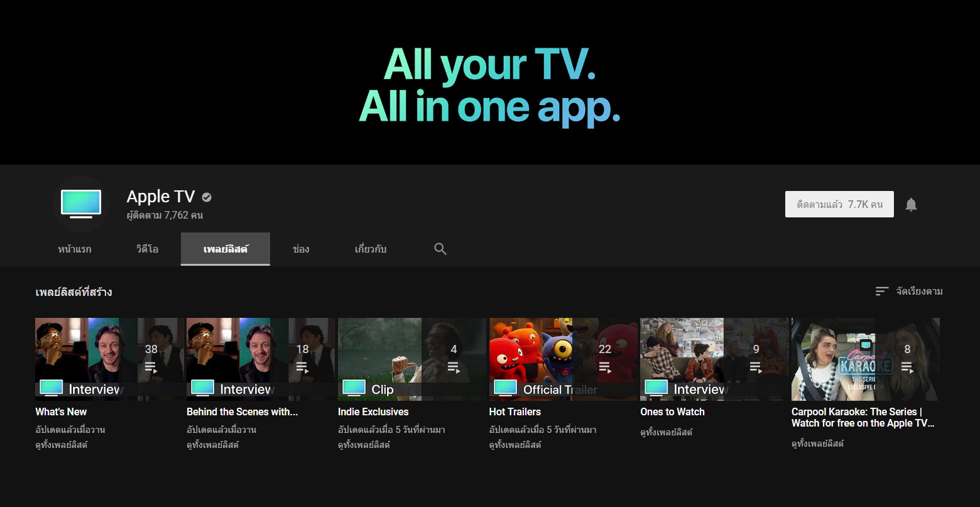Viewport: 980px width, 507px height.
Task: Open the channel search magnifier icon
Action: click(440, 249)
